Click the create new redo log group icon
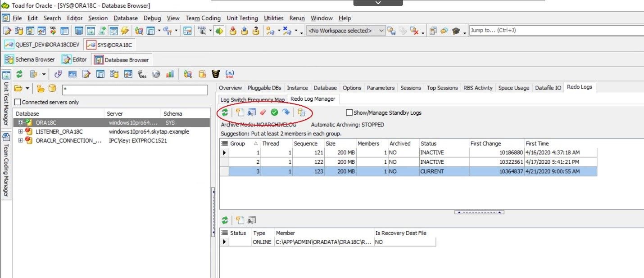This screenshot has height=278, width=644. point(240,112)
